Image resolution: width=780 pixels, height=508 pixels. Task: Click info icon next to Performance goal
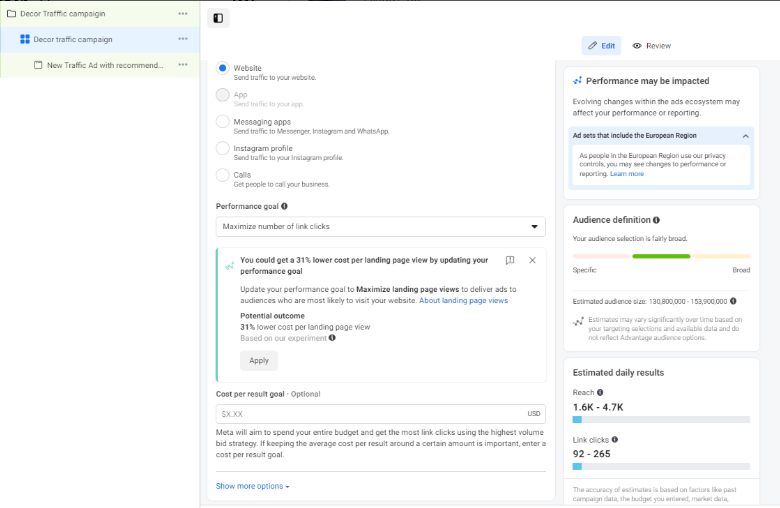tap(284, 206)
